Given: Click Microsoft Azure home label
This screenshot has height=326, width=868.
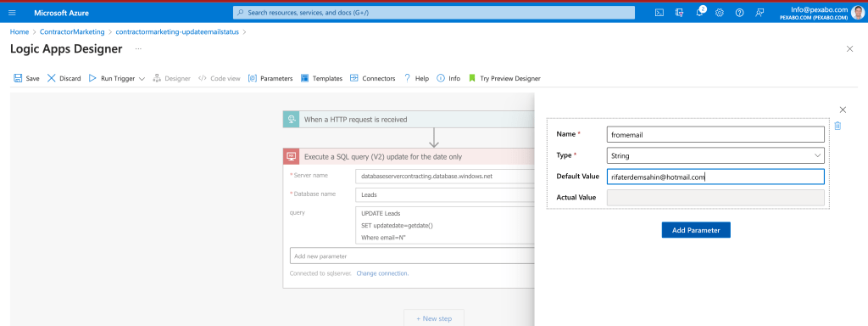Looking at the screenshot, I should click(61, 13).
